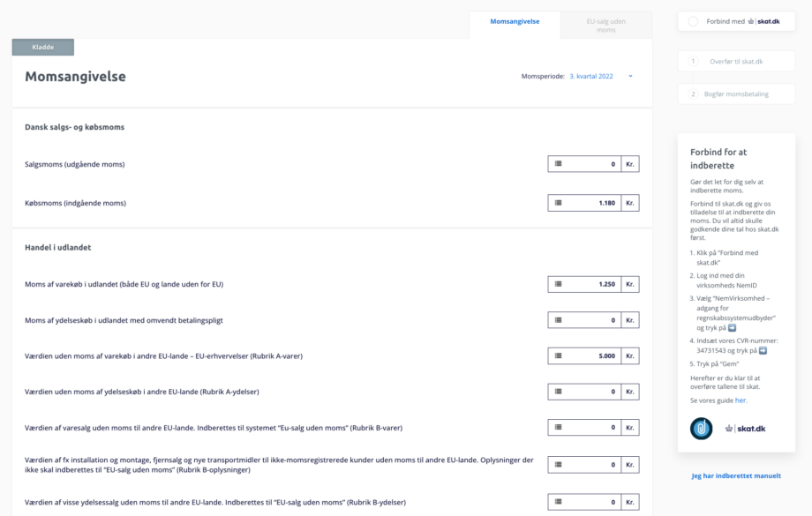Image resolution: width=812 pixels, height=516 pixels.
Task: Open list icon for Rubrik A-ydelser
Action: [558, 392]
